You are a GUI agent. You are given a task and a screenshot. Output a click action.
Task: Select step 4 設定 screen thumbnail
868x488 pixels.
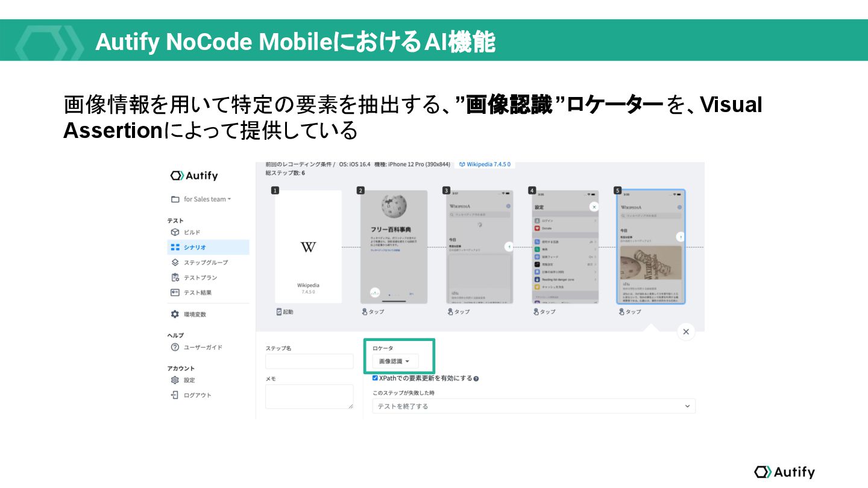coord(565,246)
